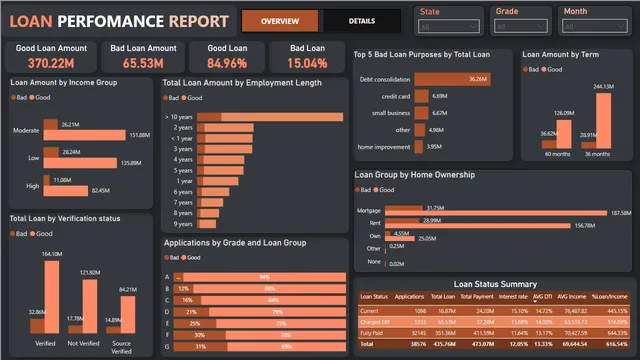Screen dimensions: 640x360
Task: Click Good legend in Employment Length chart
Action: [x=192, y=98]
